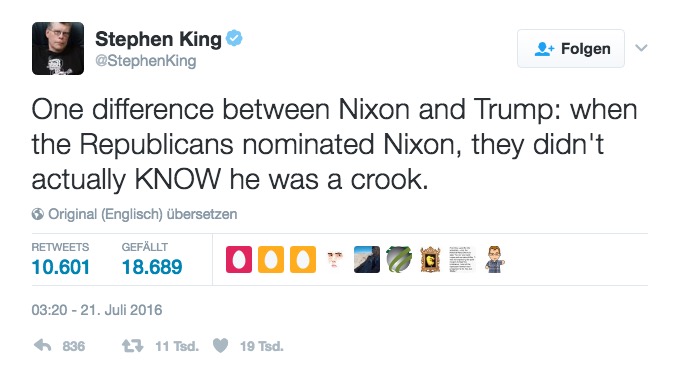This screenshot has width=680, height=383.
Task: Open Stephen King's profile picture
Action: pos(58,49)
